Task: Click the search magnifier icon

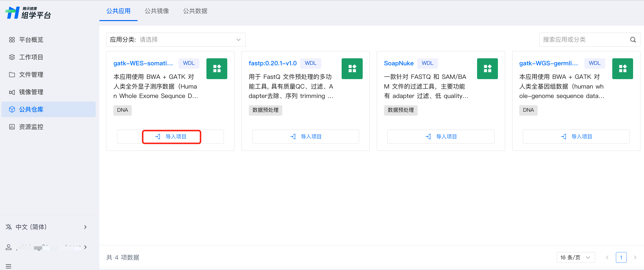Action: click(x=633, y=40)
